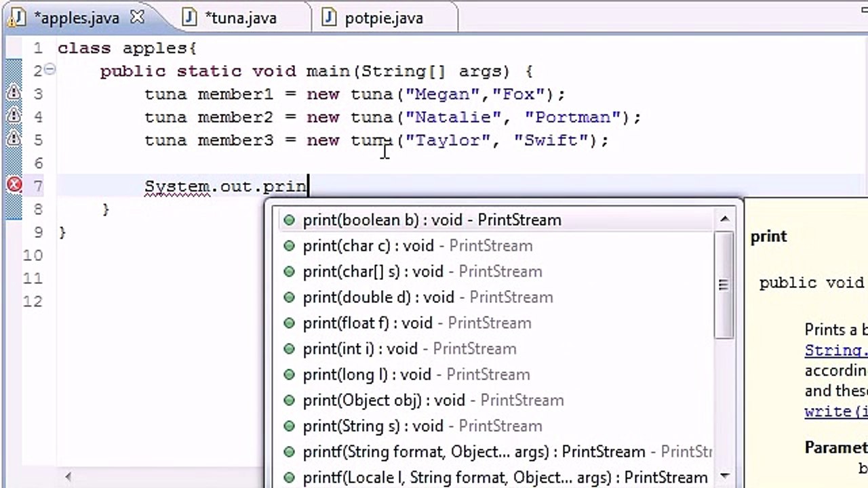Click autocomplete list scroll-up arrow
This screenshot has height=488, width=868.
(x=724, y=219)
